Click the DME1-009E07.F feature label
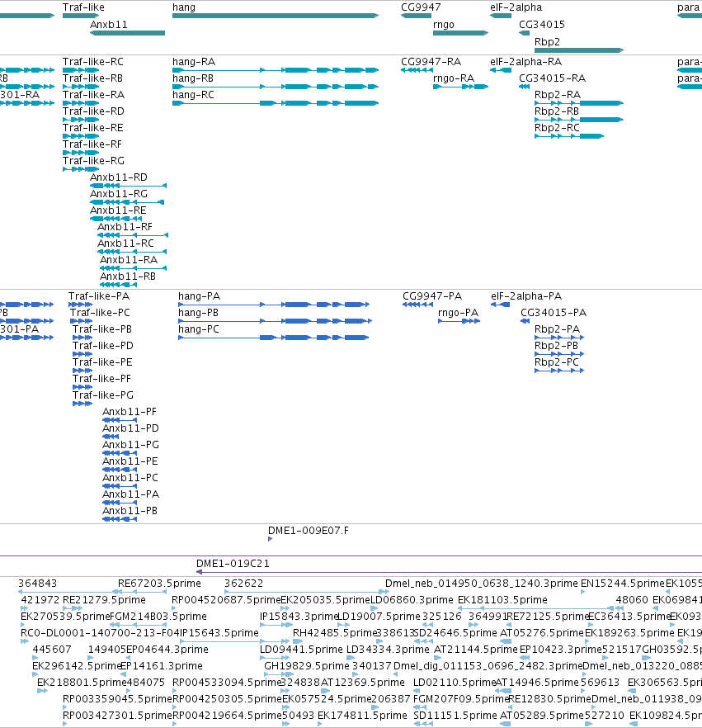The height and width of the screenshot is (728, 702). coord(308,531)
